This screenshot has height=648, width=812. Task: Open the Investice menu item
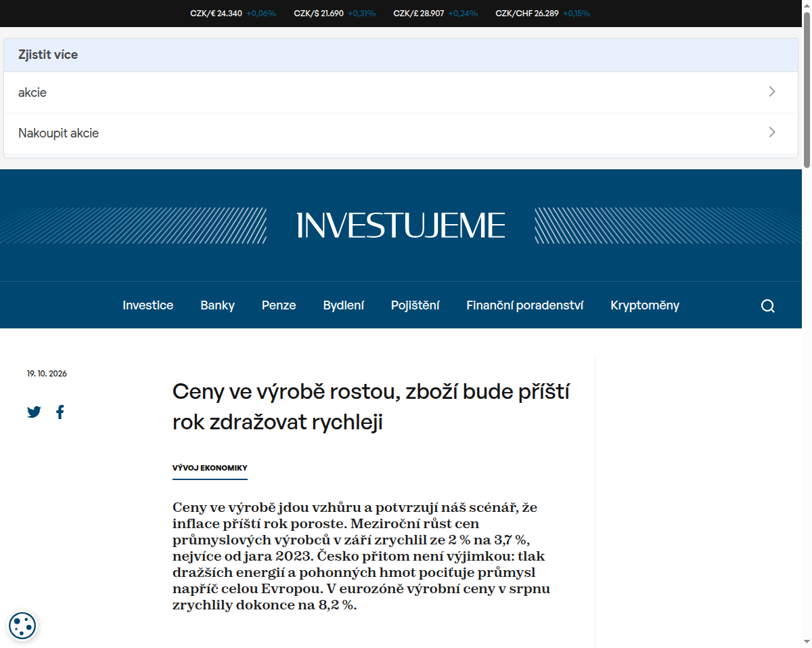[148, 305]
